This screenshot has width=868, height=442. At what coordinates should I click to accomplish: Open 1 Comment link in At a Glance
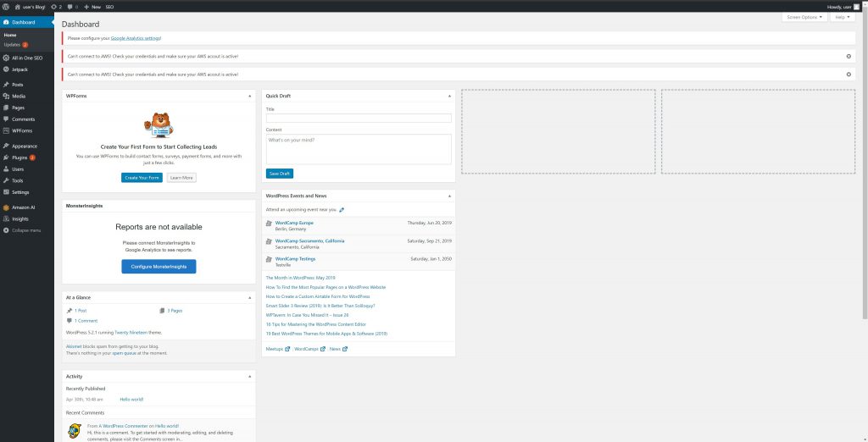point(86,321)
